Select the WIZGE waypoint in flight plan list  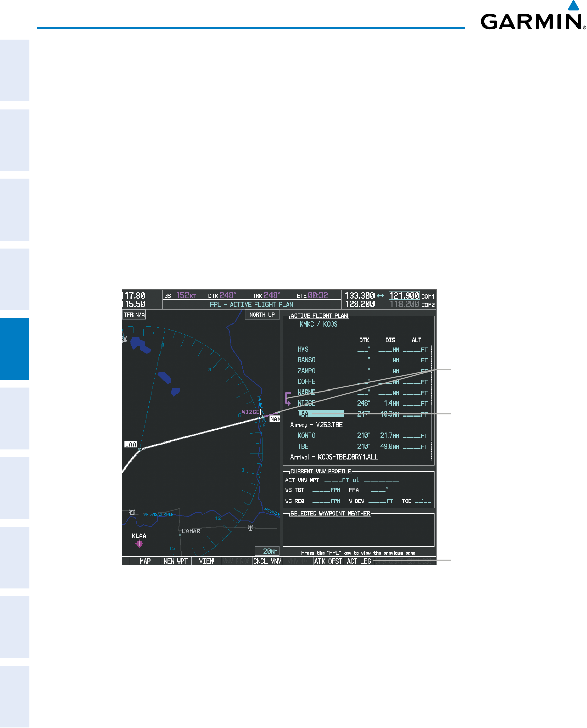pyautogui.click(x=307, y=403)
